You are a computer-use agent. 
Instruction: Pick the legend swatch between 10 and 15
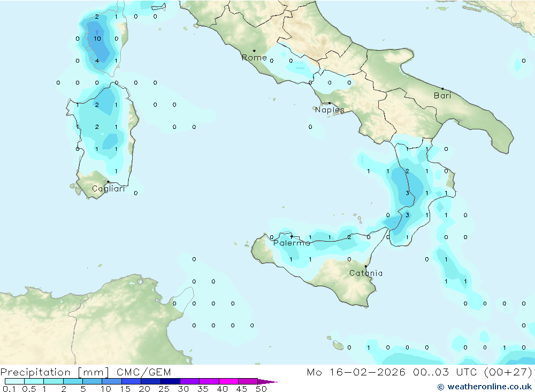point(112,381)
